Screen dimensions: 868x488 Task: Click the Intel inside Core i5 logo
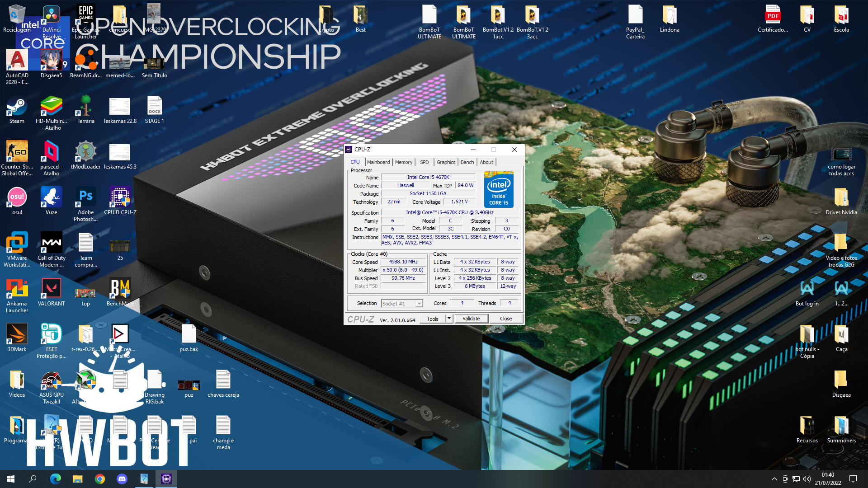click(499, 189)
